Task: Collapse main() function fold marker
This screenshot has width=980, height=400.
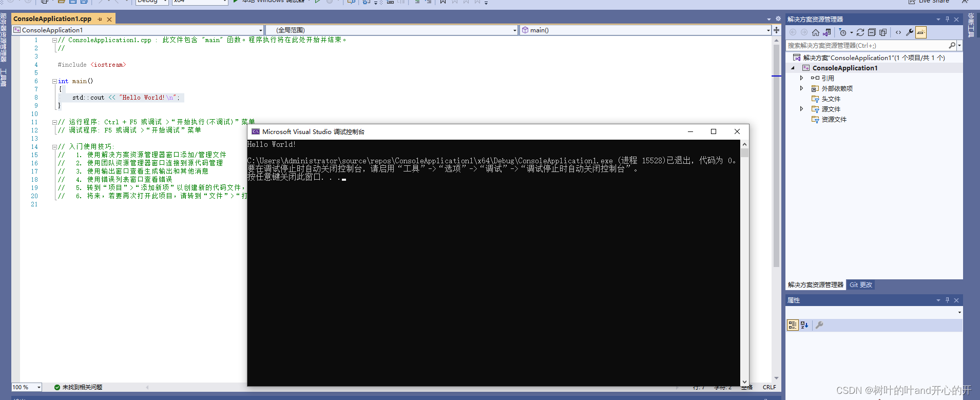Action: click(x=54, y=81)
